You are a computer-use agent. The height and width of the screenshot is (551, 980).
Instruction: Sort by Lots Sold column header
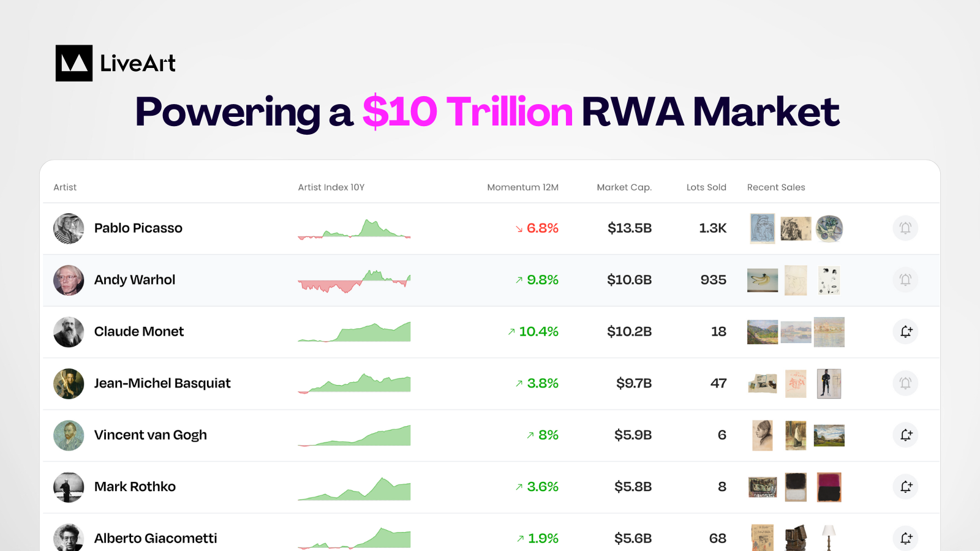click(x=706, y=187)
